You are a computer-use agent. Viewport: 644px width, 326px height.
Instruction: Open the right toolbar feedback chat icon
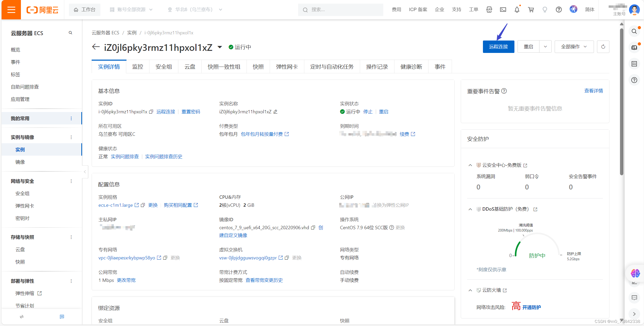pyautogui.click(x=634, y=298)
